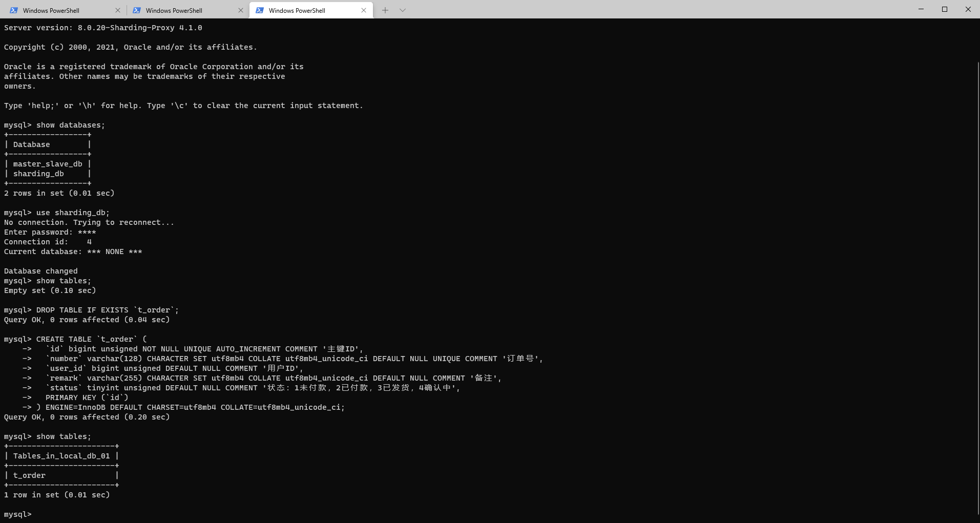Image resolution: width=980 pixels, height=523 pixels.
Task: Close the second Windows PowerShell tab
Action: (241, 10)
